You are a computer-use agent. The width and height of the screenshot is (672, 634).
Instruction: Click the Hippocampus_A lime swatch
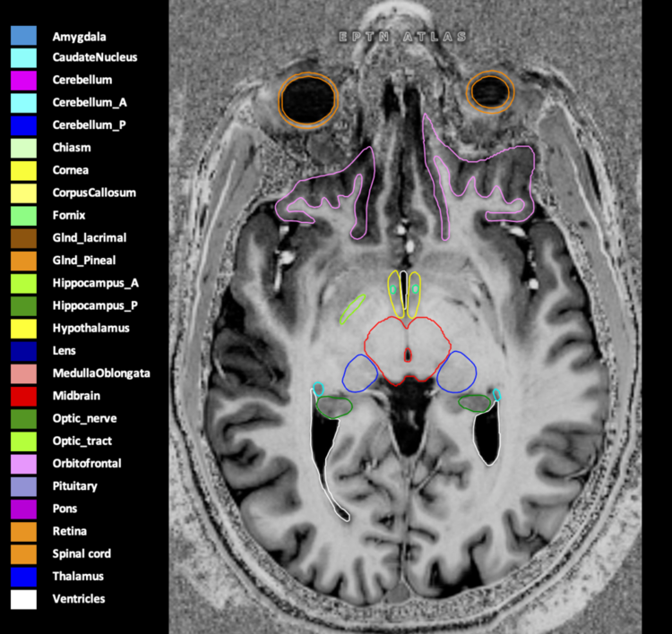(23, 284)
